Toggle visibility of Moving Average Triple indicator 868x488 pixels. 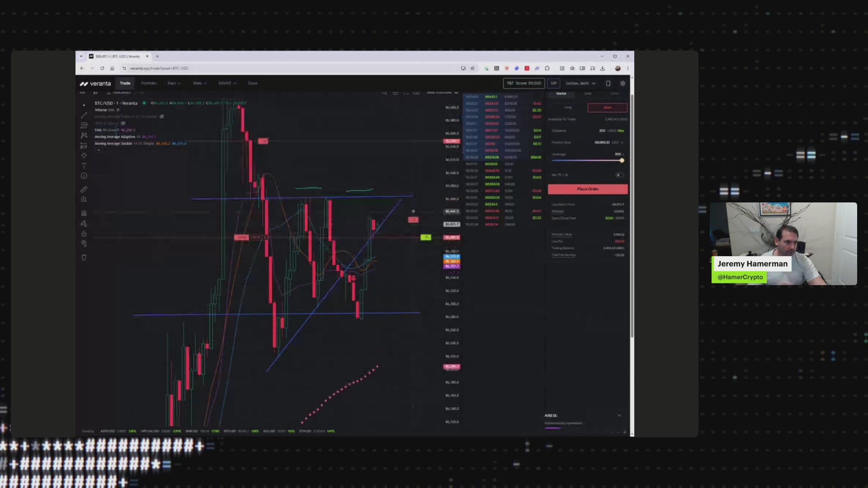(162, 117)
